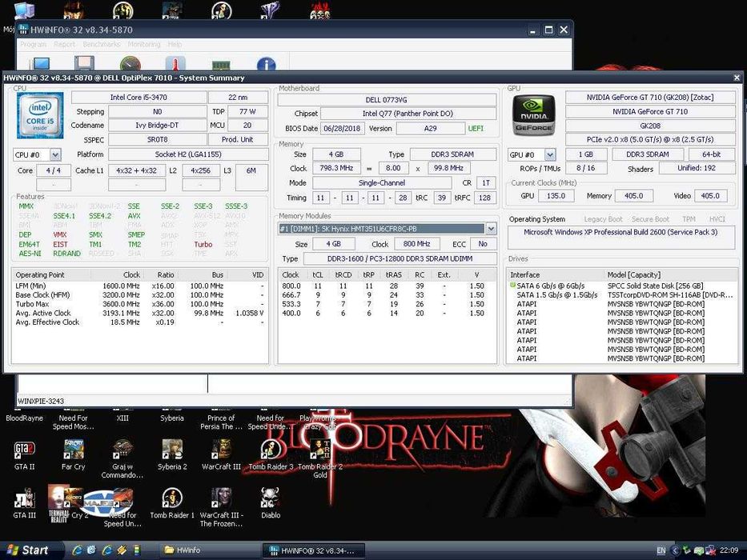Click the Start button
Viewport: 747px width, 560px height.
tap(30, 550)
